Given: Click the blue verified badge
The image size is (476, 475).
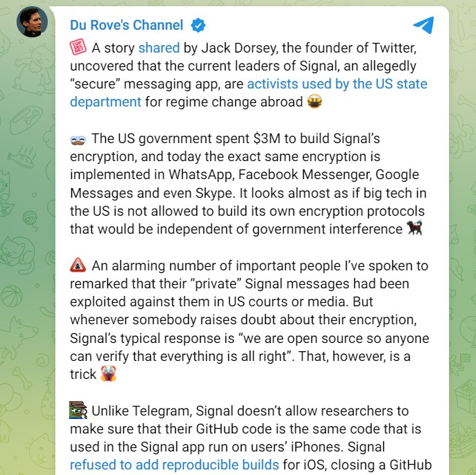Looking at the screenshot, I should point(198,26).
